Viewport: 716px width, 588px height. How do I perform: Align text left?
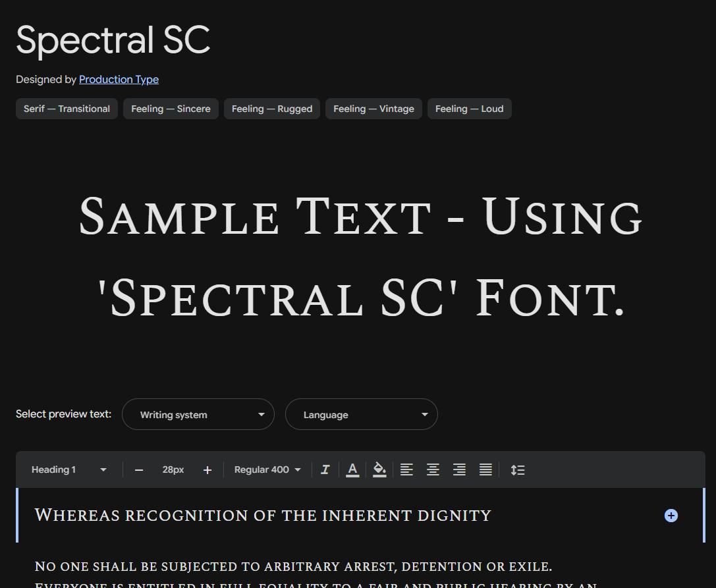[406, 469]
